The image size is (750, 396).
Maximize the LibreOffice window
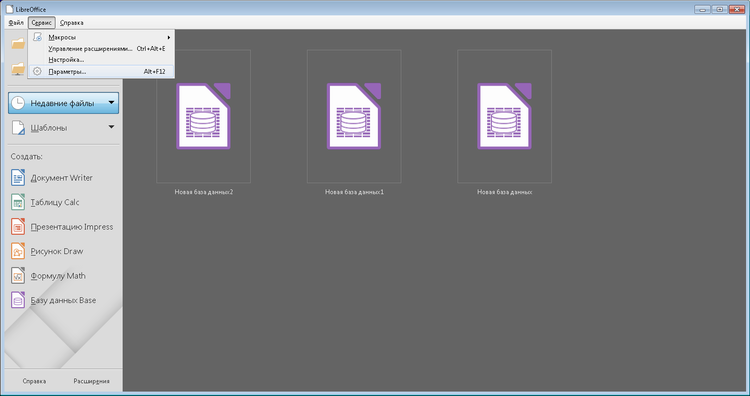click(719, 9)
